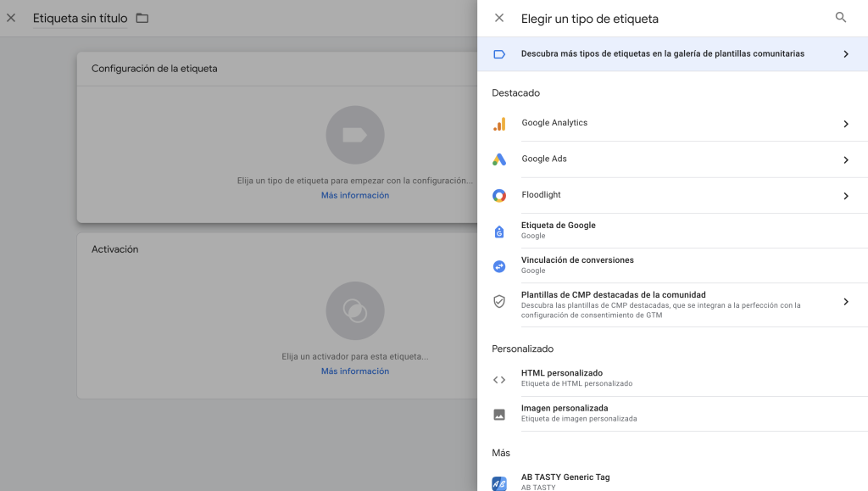868x491 pixels.
Task: Expand Google Analytics tag types
Action: (x=845, y=124)
